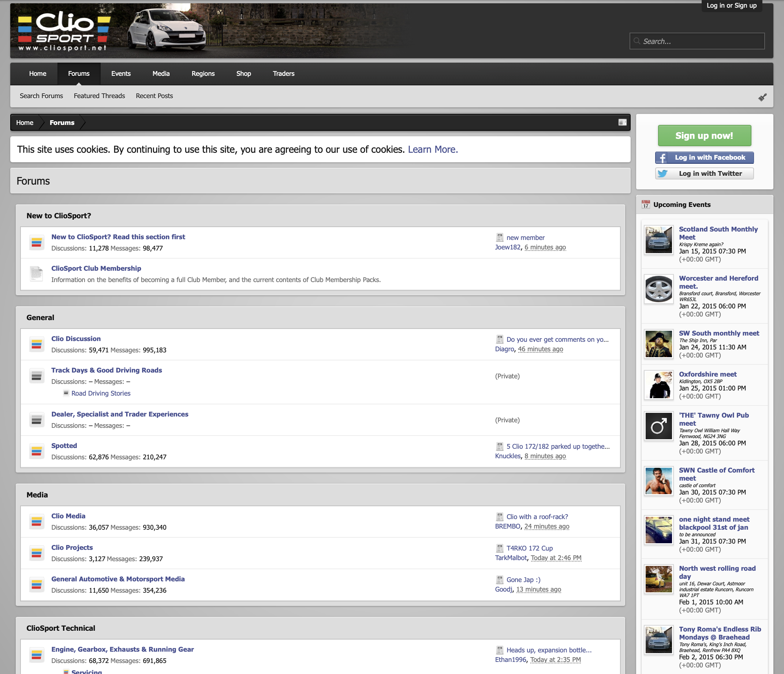The width and height of the screenshot is (784, 674).
Task: Click the Upcoming Events calendar icon
Action: point(646,205)
